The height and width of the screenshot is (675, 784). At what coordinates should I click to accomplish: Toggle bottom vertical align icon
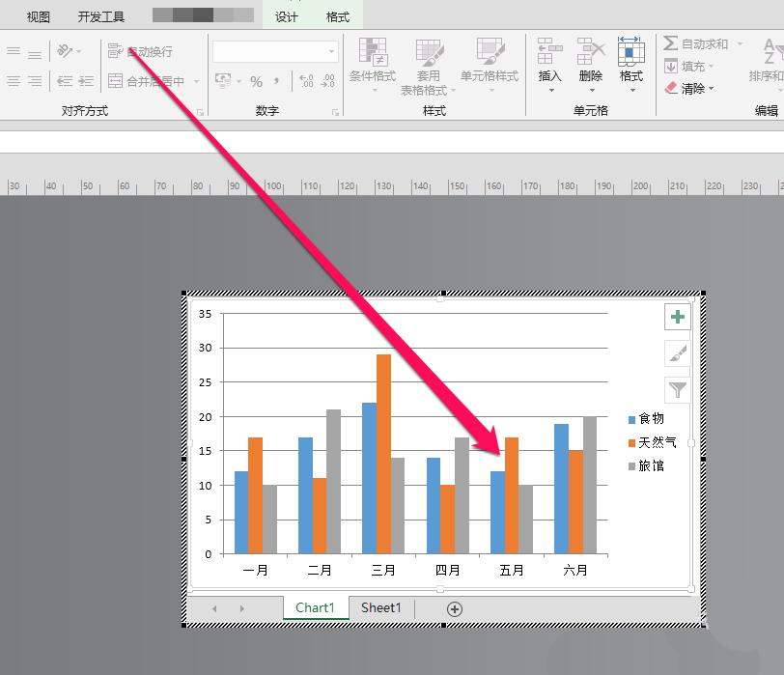35,54
